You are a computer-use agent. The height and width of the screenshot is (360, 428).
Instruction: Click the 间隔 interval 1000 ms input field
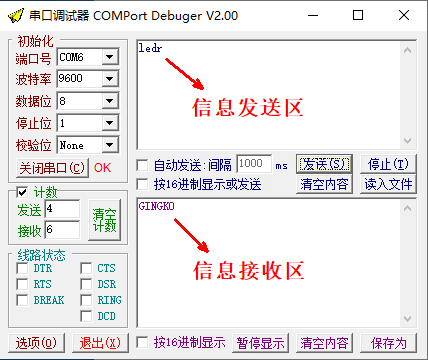coord(254,164)
